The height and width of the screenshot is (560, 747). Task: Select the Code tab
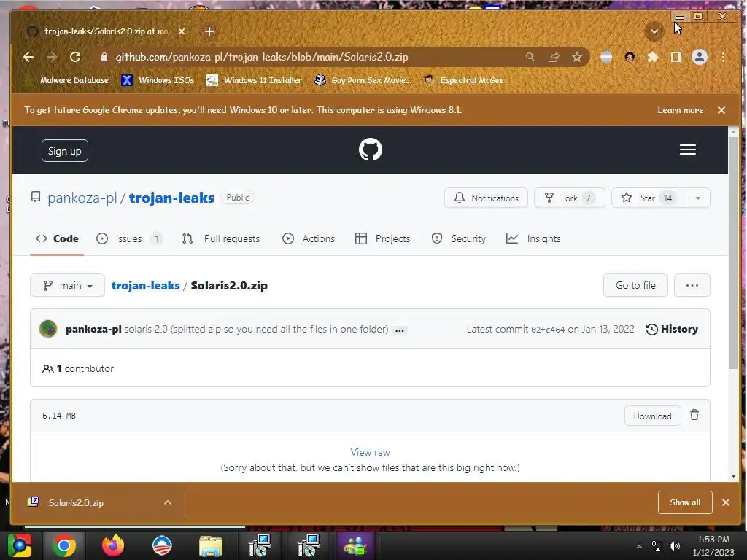click(x=57, y=238)
